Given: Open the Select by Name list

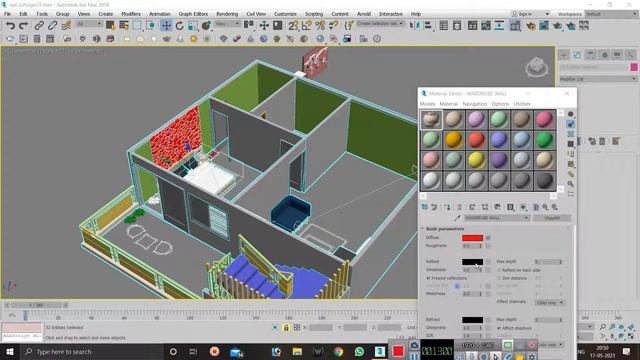Looking at the screenshot, I should [x=124, y=26].
